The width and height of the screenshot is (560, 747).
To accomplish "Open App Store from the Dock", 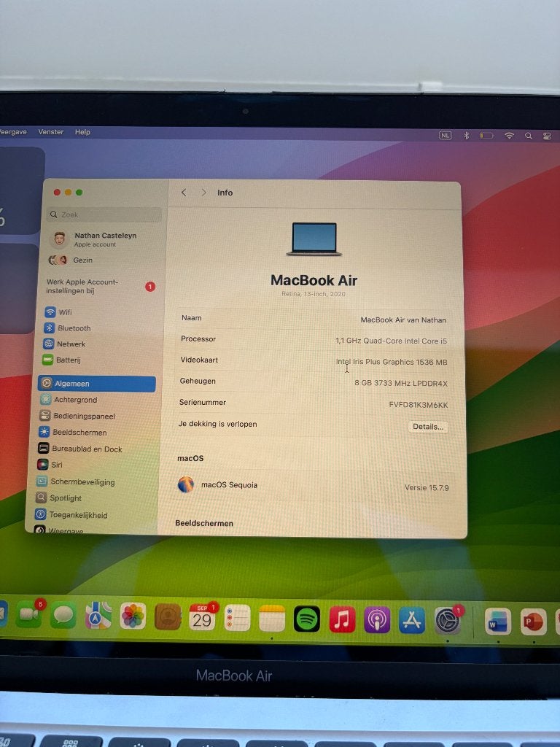I will pos(412,620).
